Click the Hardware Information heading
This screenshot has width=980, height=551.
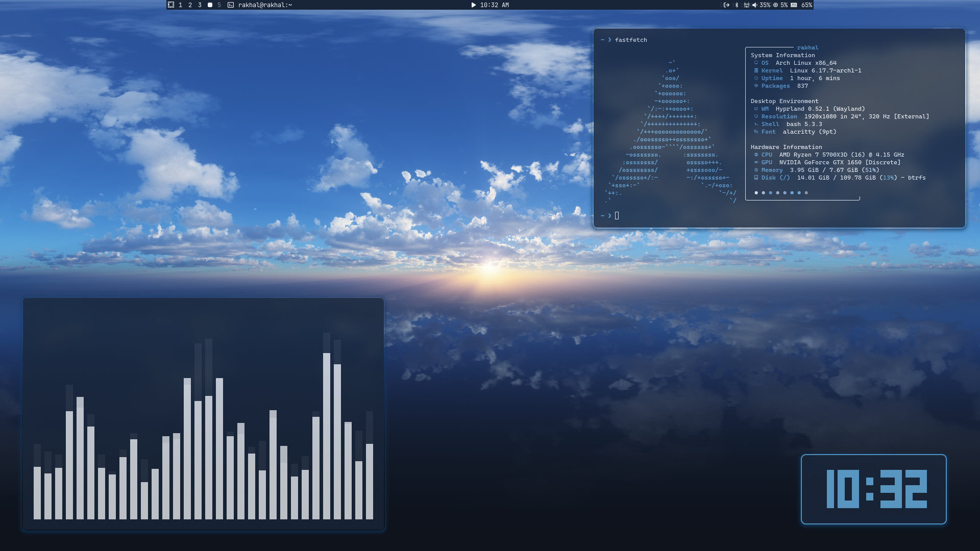(x=786, y=147)
